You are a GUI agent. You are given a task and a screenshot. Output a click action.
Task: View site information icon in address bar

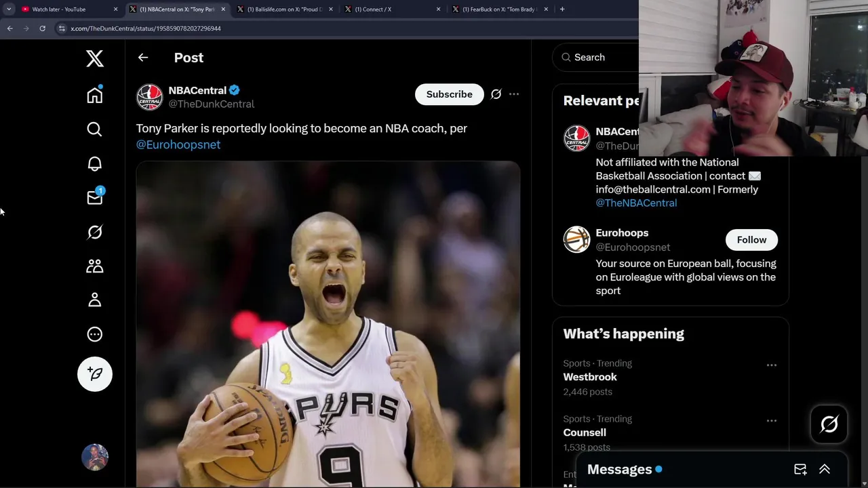pyautogui.click(x=62, y=28)
